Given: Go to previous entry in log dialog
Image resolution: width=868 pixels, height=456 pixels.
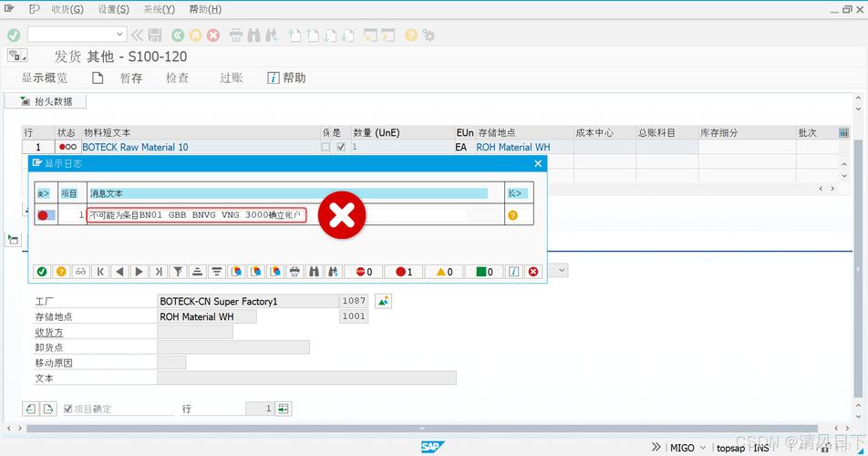Looking at the screenshot, I should click(x=119, y=272).
